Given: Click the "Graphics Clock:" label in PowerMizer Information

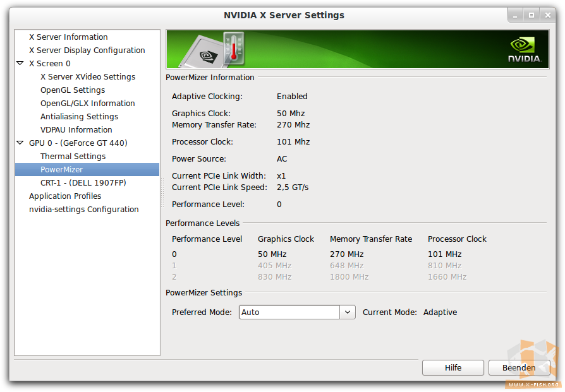Looking at the screenshot, I should click(x=201, y=114).
